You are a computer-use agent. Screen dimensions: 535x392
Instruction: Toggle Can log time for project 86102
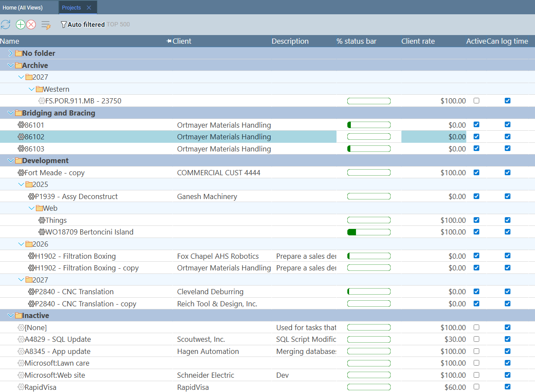pyautogui.click(x=507, y=136)
